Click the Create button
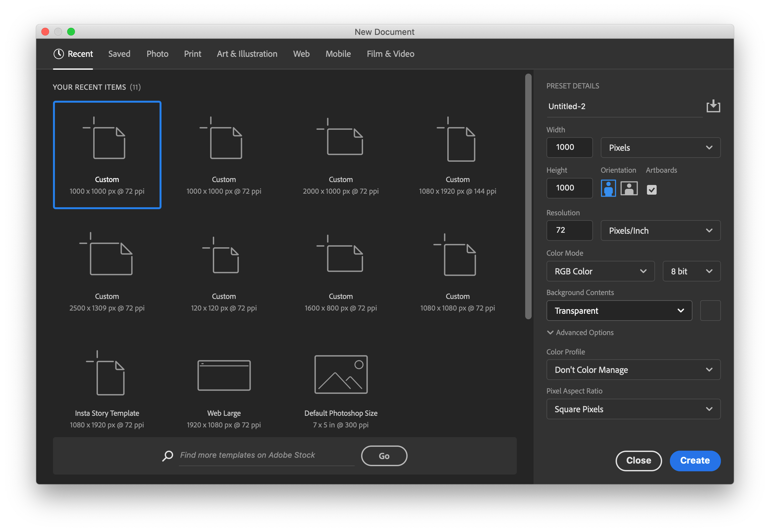 (695, 461)
